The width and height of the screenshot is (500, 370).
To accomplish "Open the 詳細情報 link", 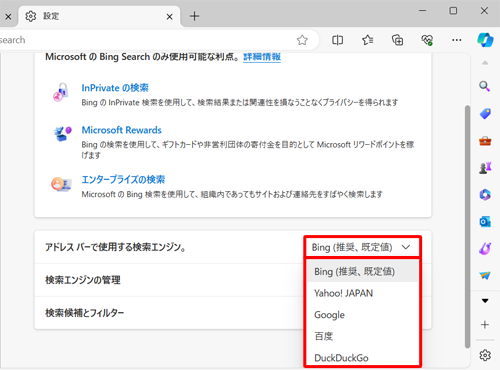I will point(262,57).
